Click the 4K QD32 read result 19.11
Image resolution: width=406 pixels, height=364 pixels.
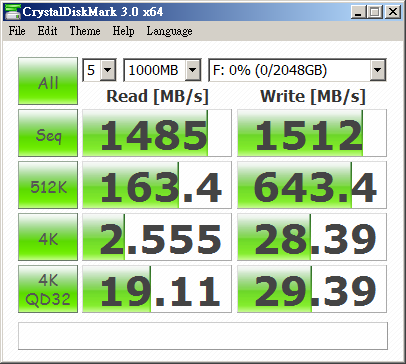point(157,289)
